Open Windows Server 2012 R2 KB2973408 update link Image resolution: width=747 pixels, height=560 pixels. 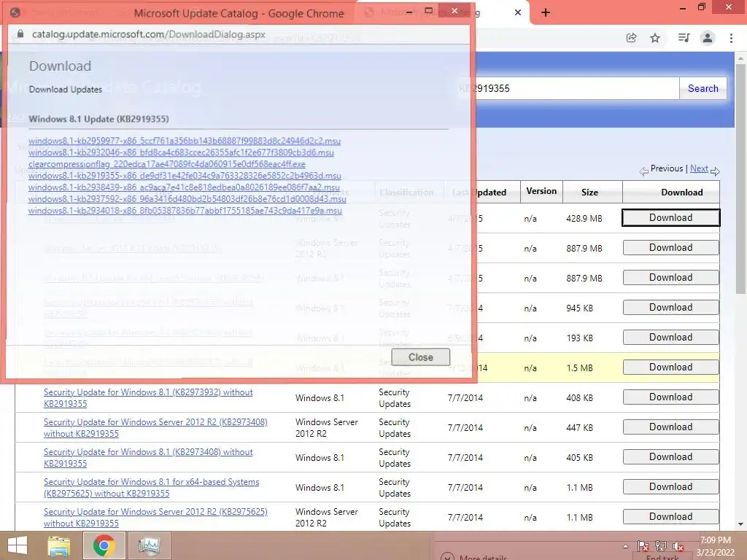[x=155, y=428]
